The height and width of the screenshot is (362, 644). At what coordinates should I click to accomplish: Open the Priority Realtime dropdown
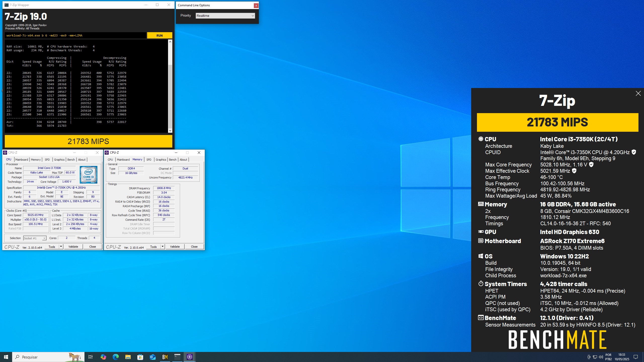point(225,16)
